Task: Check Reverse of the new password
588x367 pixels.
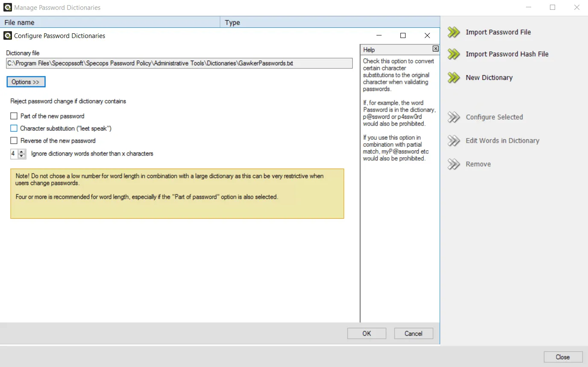Action: click(14, 141)
